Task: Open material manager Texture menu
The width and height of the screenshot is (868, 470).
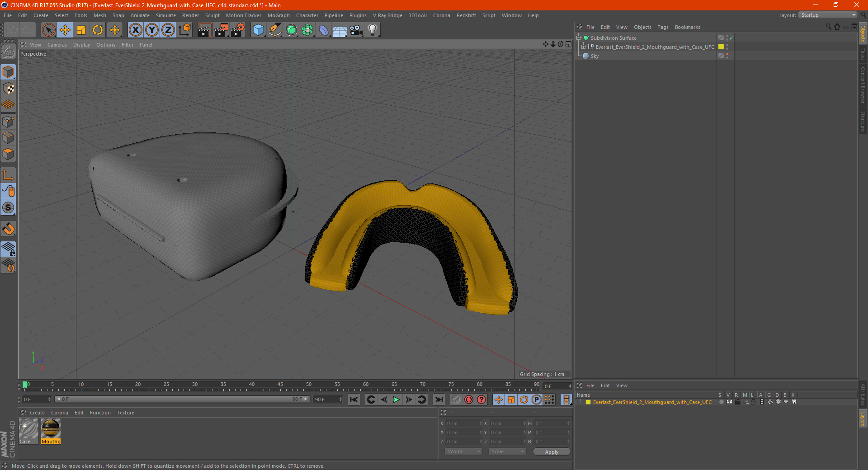Action: point(125,413)
